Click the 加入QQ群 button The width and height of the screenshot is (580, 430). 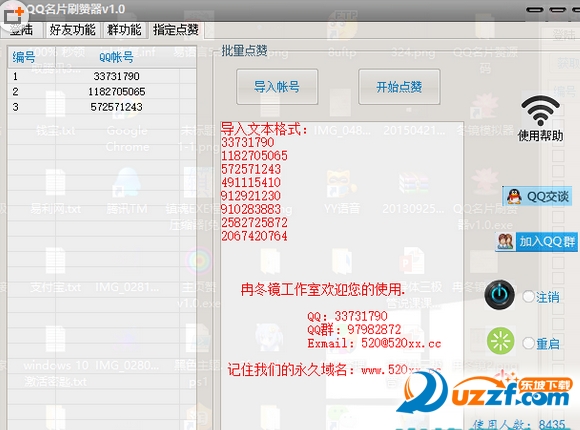(x=536, y=242)
